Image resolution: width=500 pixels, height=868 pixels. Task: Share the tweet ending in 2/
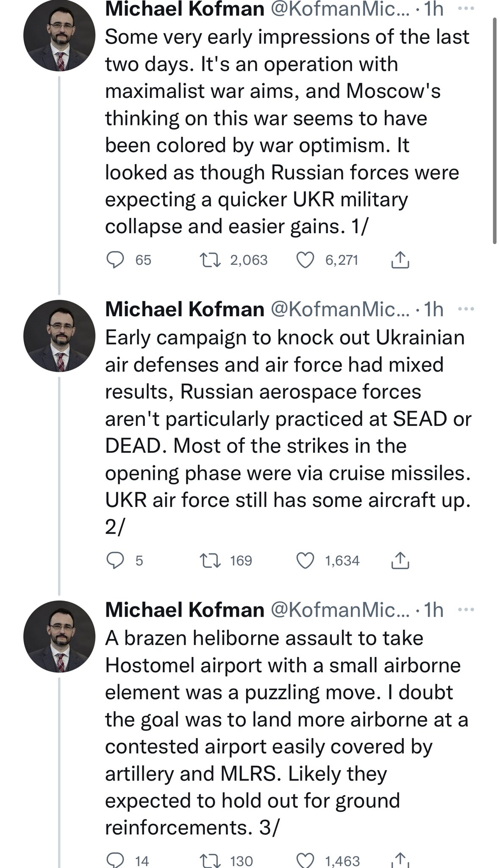[x=400, y=561]
